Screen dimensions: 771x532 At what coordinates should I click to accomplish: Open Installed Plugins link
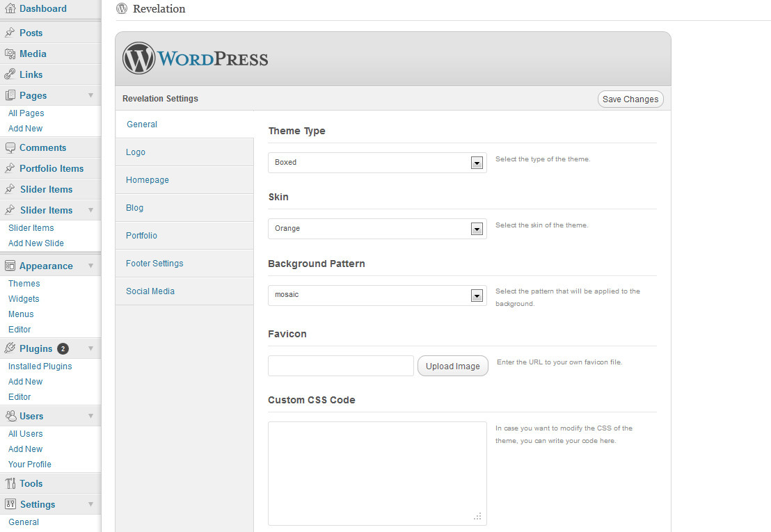pos(40,366)
